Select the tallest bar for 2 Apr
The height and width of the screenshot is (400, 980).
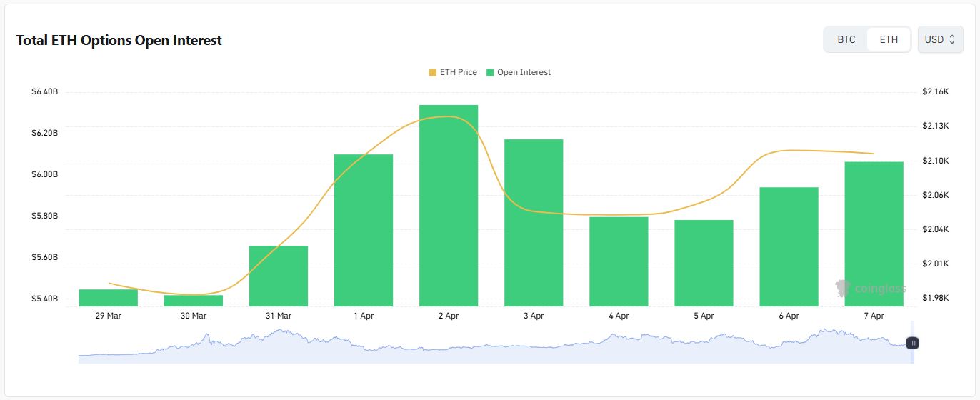[x=449, y=206]
